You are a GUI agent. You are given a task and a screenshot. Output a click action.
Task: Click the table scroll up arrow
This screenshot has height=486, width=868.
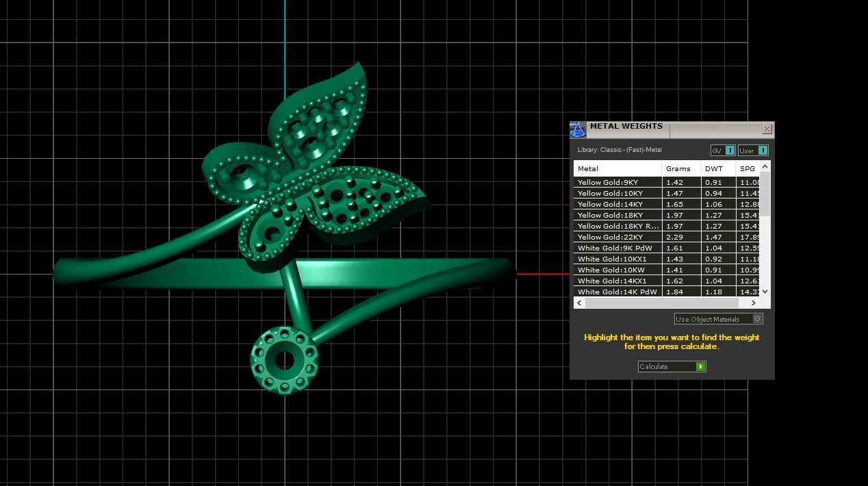765,166
